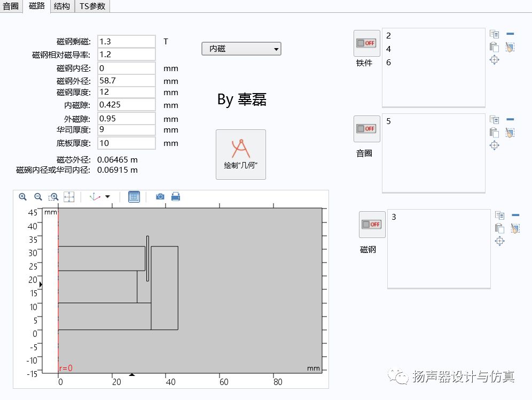The image size is (532, 400).
Task: Print the graphics with printer icon
Action: 175,197
